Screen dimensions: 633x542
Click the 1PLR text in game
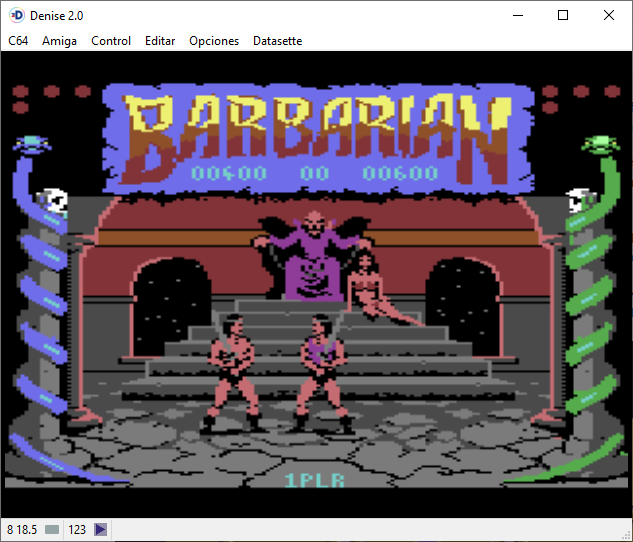click(x=314, y=480)
